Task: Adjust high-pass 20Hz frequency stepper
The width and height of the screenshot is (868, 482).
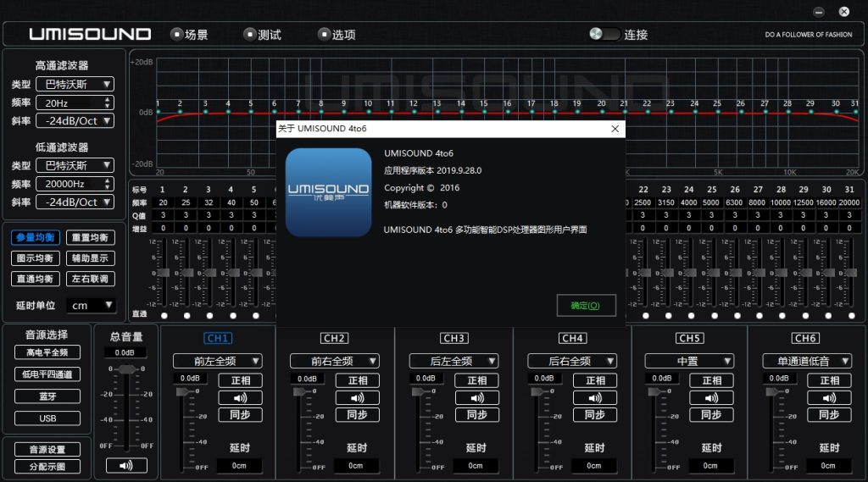Action: pyautogui.click(x=108, y=102)
